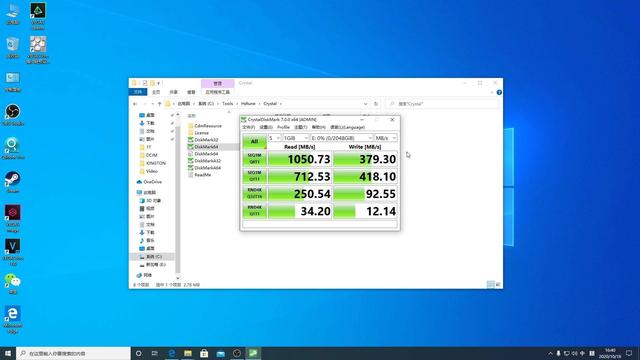Click Tools in the address breadcrumb
Screen dimensions: 640x360
pyautogui.click(x=227, y=104)
